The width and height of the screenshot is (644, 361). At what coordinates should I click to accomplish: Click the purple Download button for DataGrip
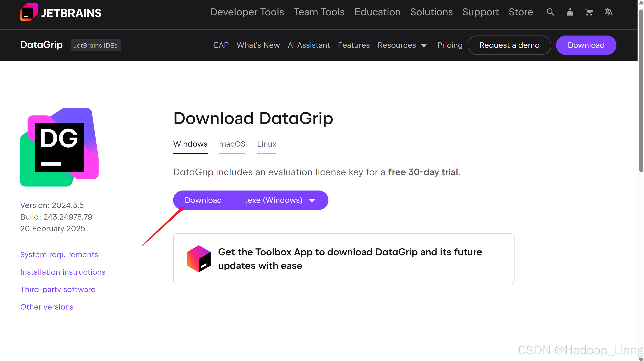pos(203,200)
